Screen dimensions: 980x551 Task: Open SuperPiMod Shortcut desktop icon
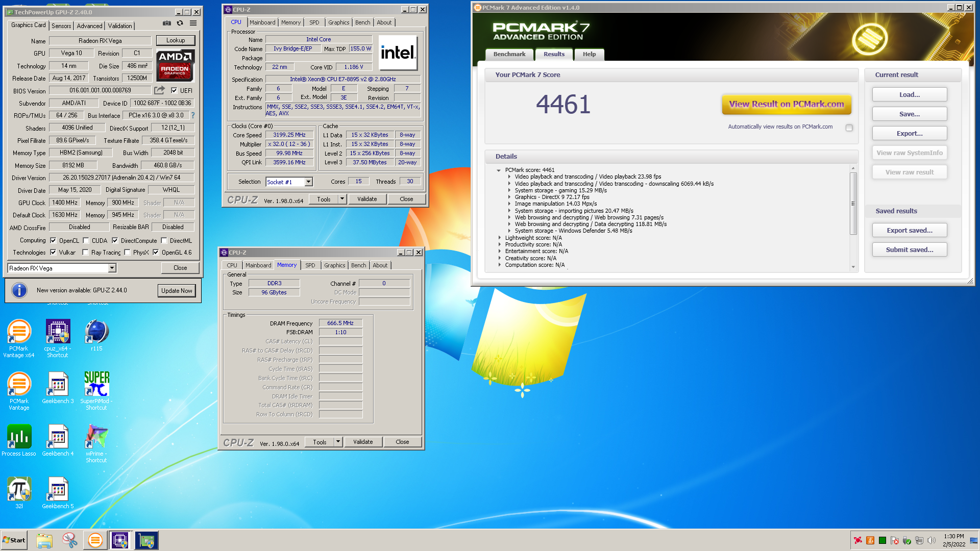click(96, 391)
